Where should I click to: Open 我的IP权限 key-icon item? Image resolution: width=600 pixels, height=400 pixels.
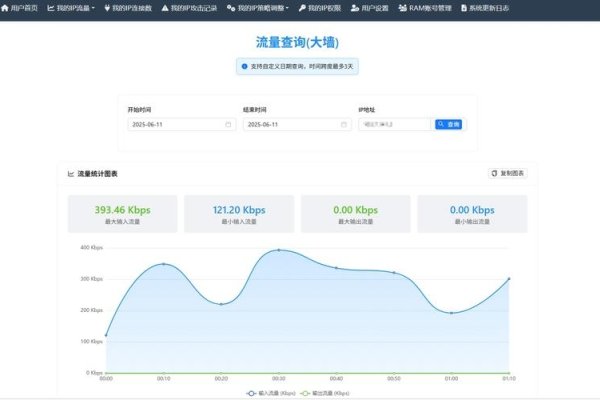tap(320, 8)
